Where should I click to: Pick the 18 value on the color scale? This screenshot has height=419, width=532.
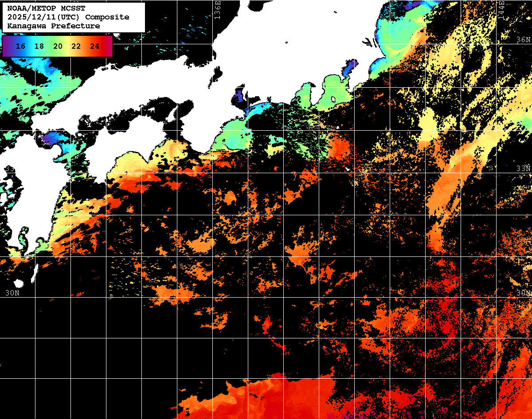tap(39, 46)
